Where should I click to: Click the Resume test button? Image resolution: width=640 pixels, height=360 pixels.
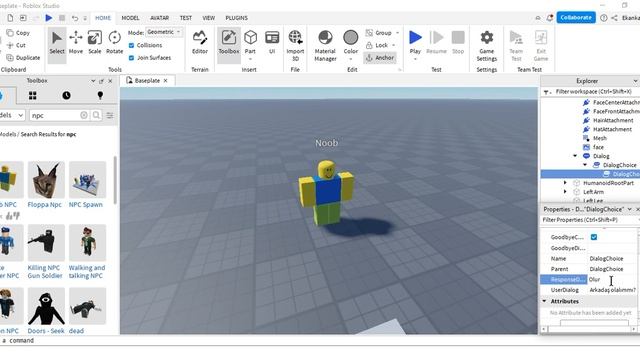pos(436,43)
